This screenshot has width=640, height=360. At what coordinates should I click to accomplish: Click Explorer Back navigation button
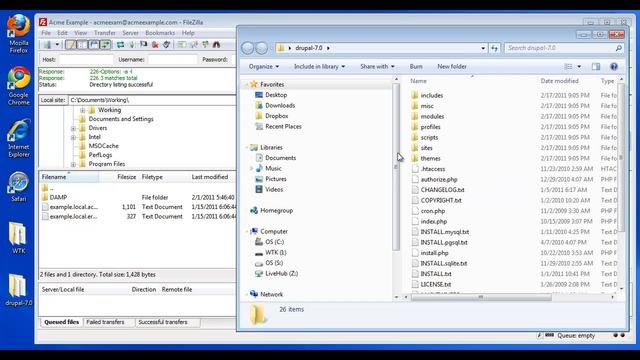coord(247,48)
